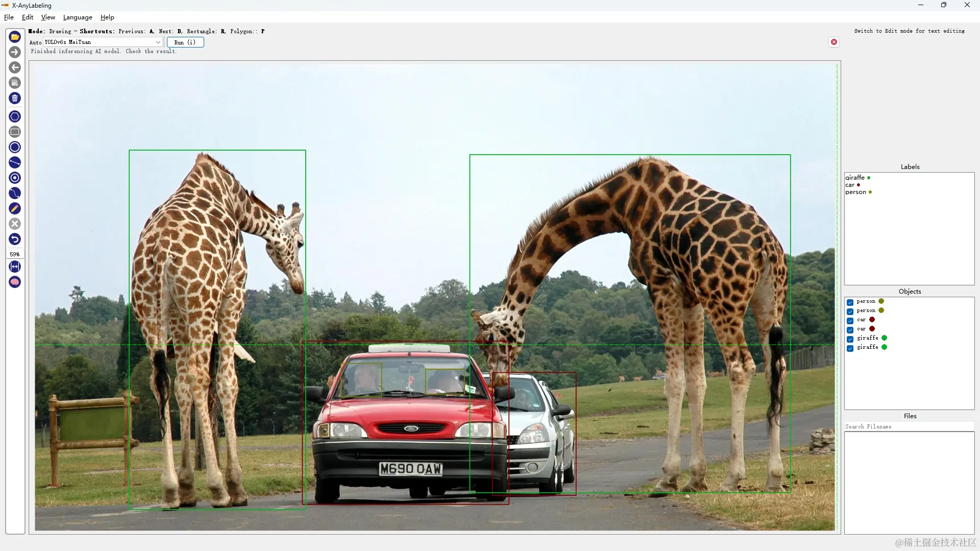Toggle the second person object checkbox
The image size is (980, 551).
point(850,312)
